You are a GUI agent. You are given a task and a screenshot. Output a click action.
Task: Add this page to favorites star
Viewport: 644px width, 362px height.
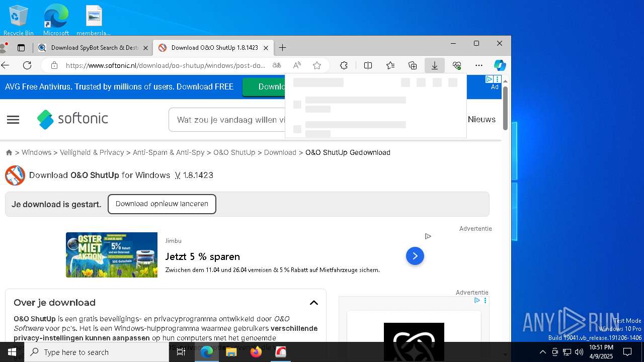coord(317,65)
